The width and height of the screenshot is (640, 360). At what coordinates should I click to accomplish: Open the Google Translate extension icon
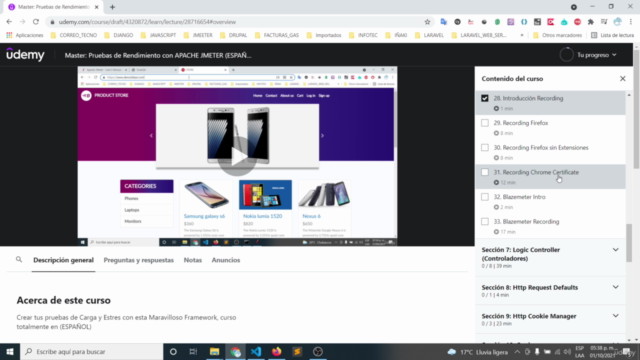click(x=444, y=22)
